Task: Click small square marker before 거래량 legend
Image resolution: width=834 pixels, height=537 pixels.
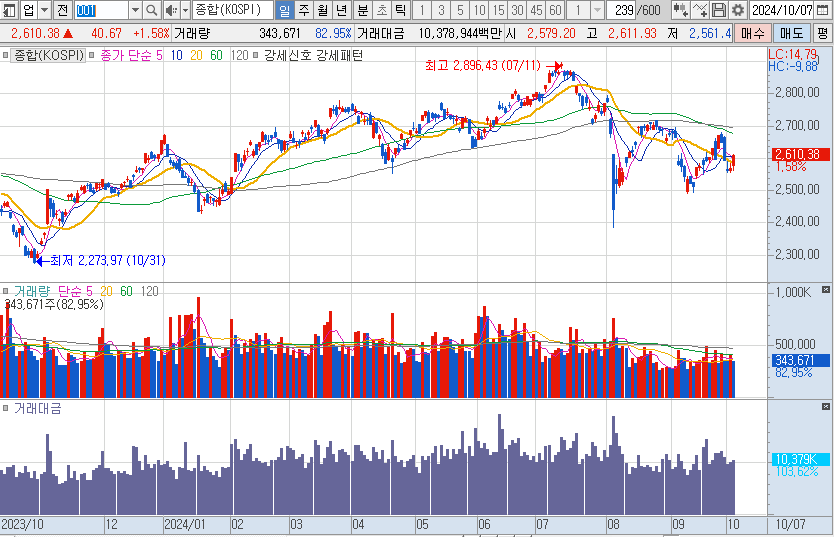Action: (5, 291)
